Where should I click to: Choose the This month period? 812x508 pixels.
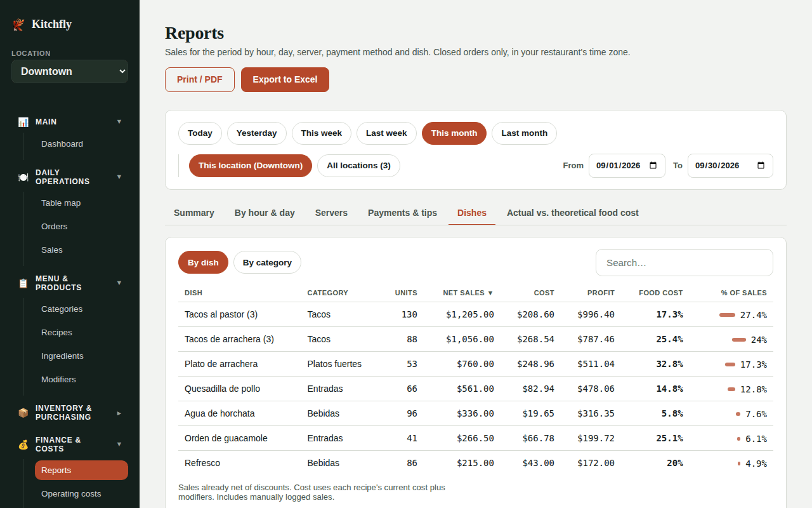(454, 133)
